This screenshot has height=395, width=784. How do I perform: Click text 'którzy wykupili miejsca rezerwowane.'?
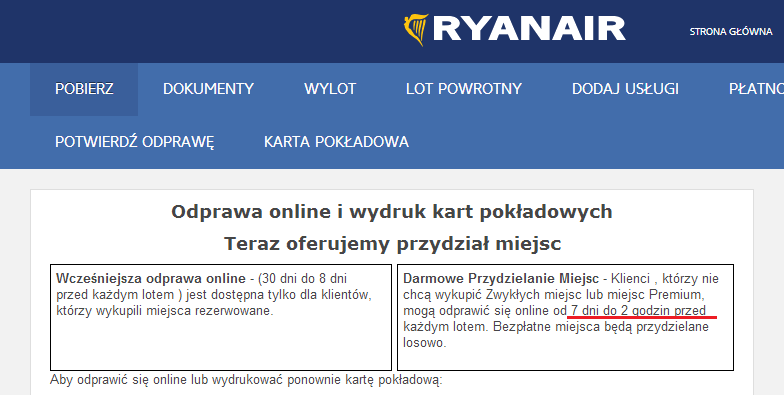coord(165,310)
